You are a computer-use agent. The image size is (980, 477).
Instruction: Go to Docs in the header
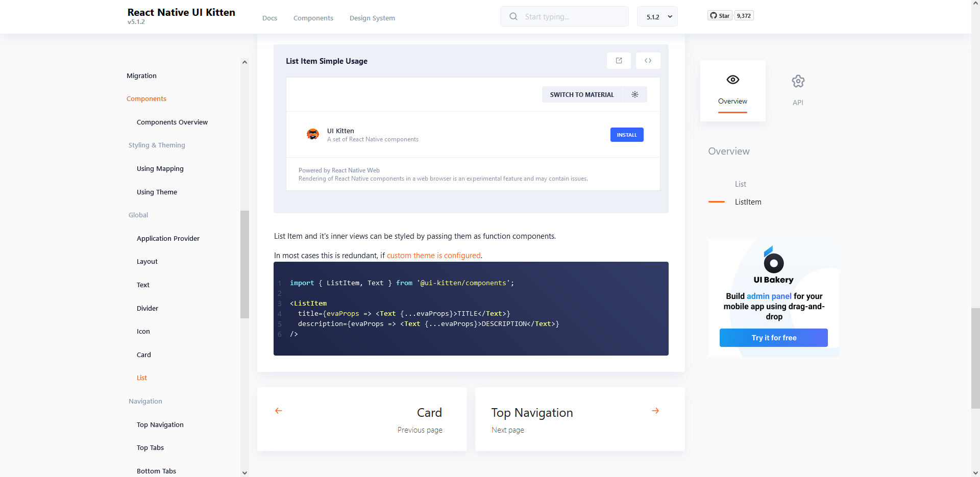pyautogui.click(x=269, y=18)
